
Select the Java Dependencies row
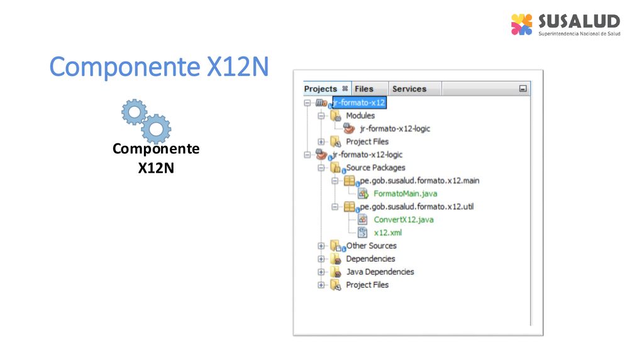[x=380, y=271]
